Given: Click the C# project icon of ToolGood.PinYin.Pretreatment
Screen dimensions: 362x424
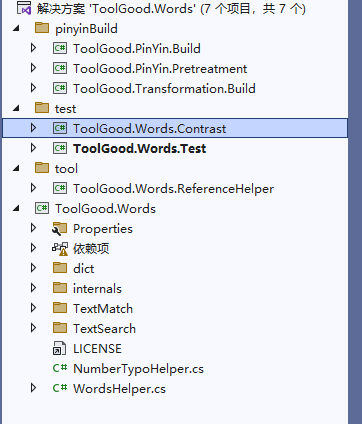Looking at the screenshot, I should (x=60, y=68).
